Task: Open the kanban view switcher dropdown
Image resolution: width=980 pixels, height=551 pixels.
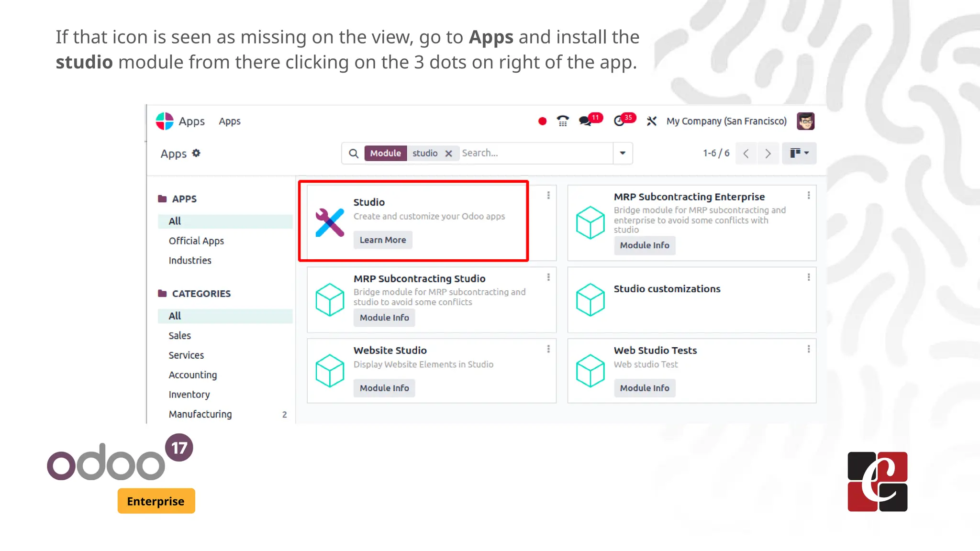Action: point(799,153)
